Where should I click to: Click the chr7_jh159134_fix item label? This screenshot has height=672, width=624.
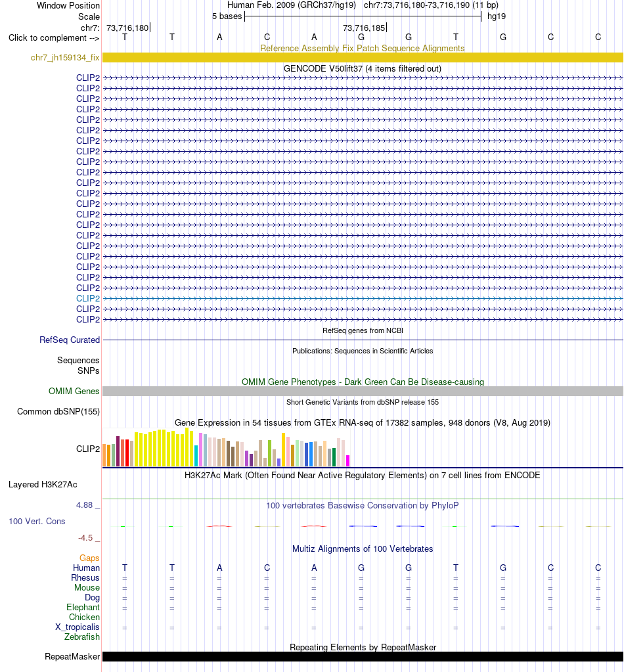(65, 57)
